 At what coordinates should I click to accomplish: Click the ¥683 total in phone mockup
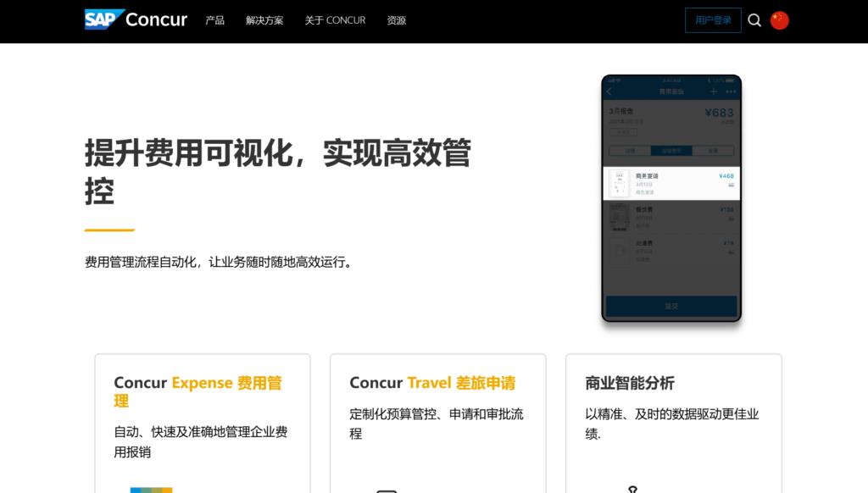pos(719,113)
